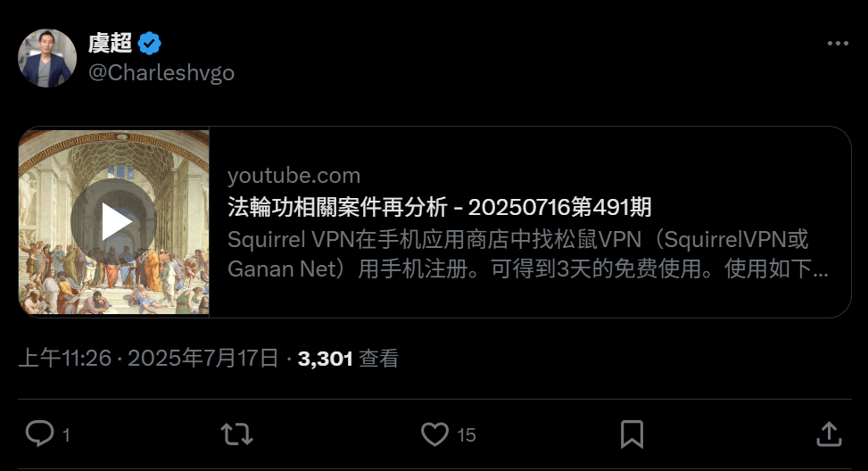The width and height of the screenshot is (868, 471).
Task: Play the YouTube video preview
Action: 114,222
